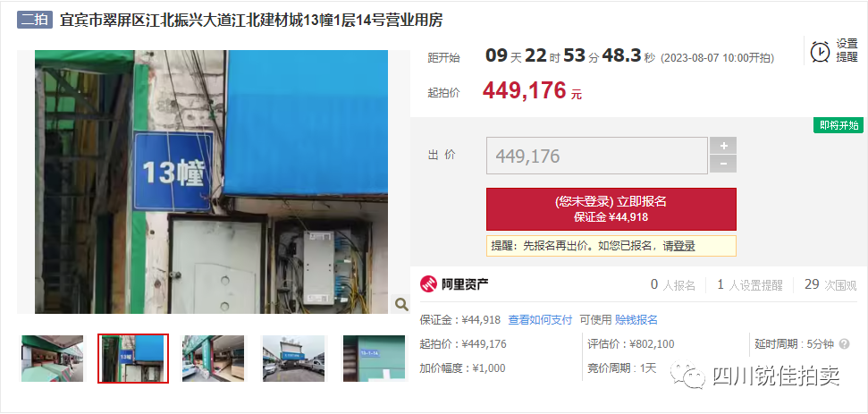Click the main 13幢 property photo
This screenshot has width=868, height=414.
click(212, 182)
